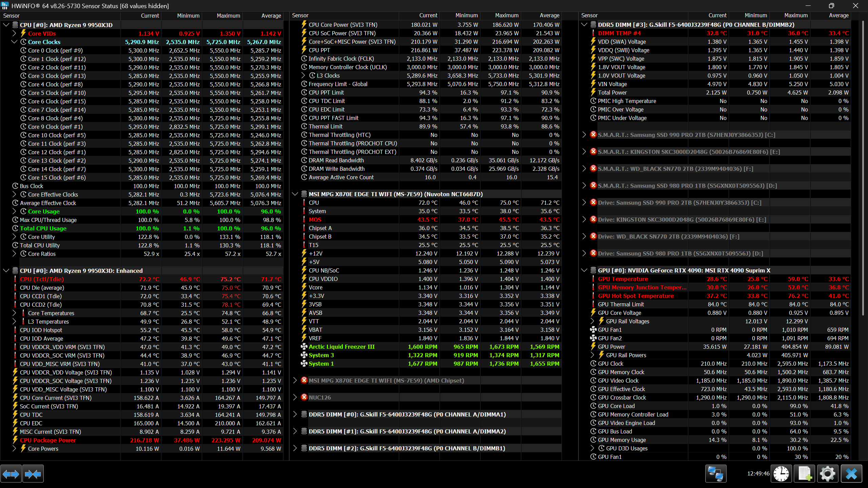868x488 pixels.
Task: Click the red X icon beside NUC126
Action: pyautogui.click(x=304, y=397)
